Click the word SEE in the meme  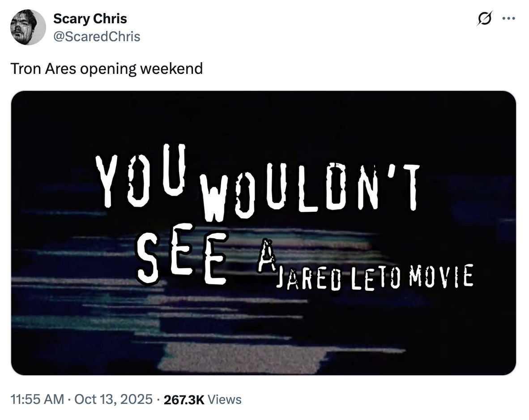click(181, 260)
